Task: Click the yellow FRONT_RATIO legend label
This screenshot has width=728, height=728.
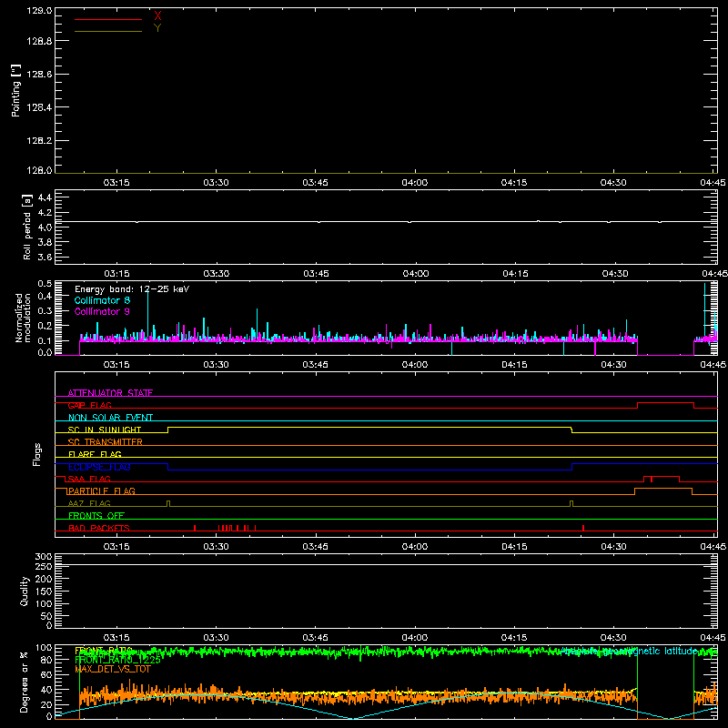Action: coord(104,651)
